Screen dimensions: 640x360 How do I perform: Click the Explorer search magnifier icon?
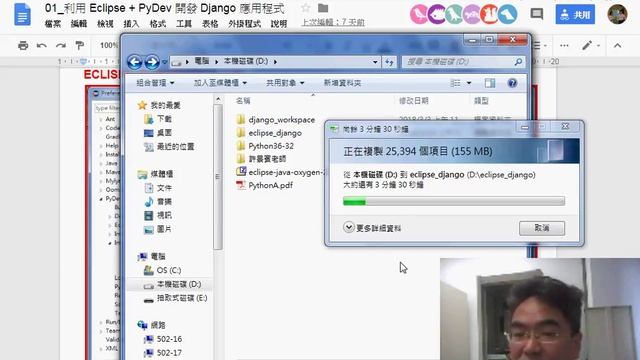518,62
